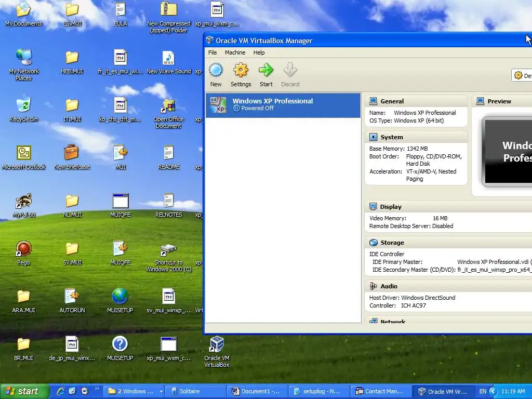Select the ES.MUI folder icon
This screenshot has width=532, height=399.
point(72,14)
